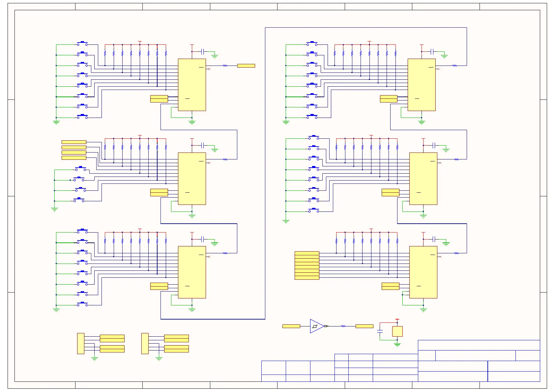555x392 pixels.
Task: Select the capacitor beside the small square component
Action: coord(380,331)
